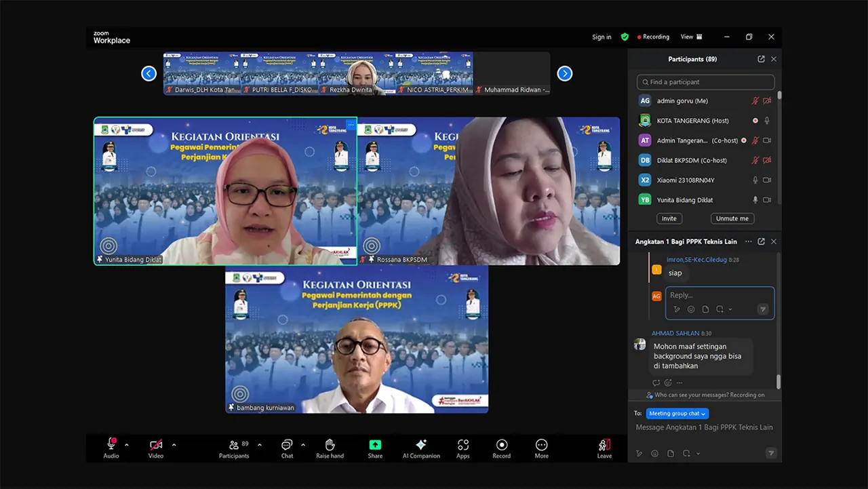
Task: Expand the Audio options arrow
Action: (x=127, y=445)
